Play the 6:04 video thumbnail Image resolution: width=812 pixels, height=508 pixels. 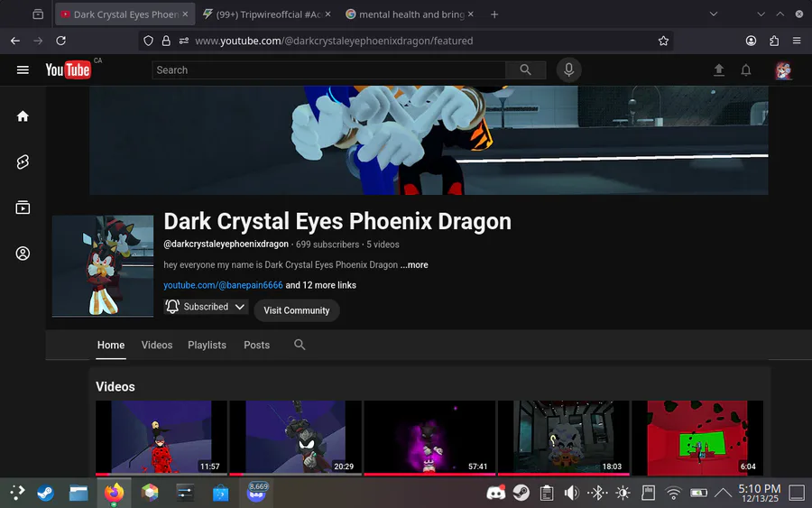coord(697,438)
